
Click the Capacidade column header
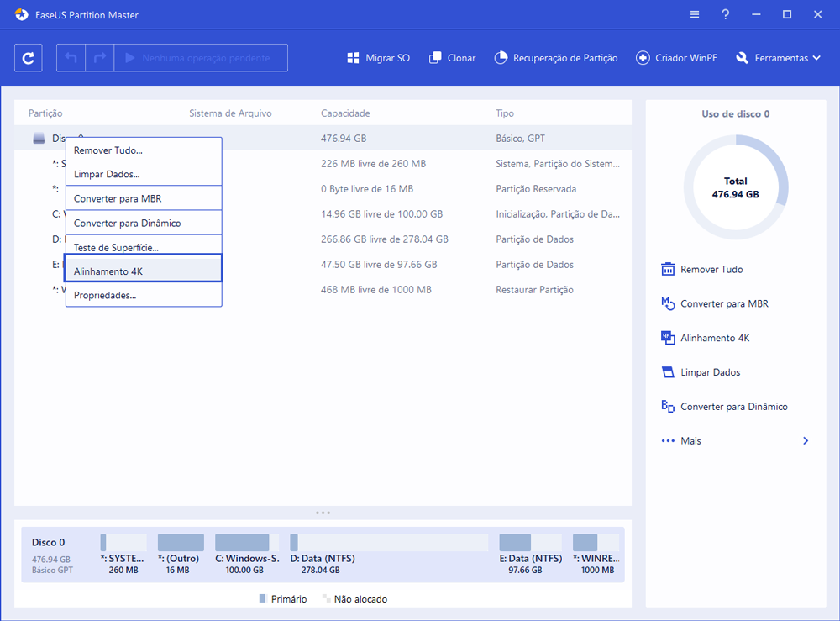point(345,113)
